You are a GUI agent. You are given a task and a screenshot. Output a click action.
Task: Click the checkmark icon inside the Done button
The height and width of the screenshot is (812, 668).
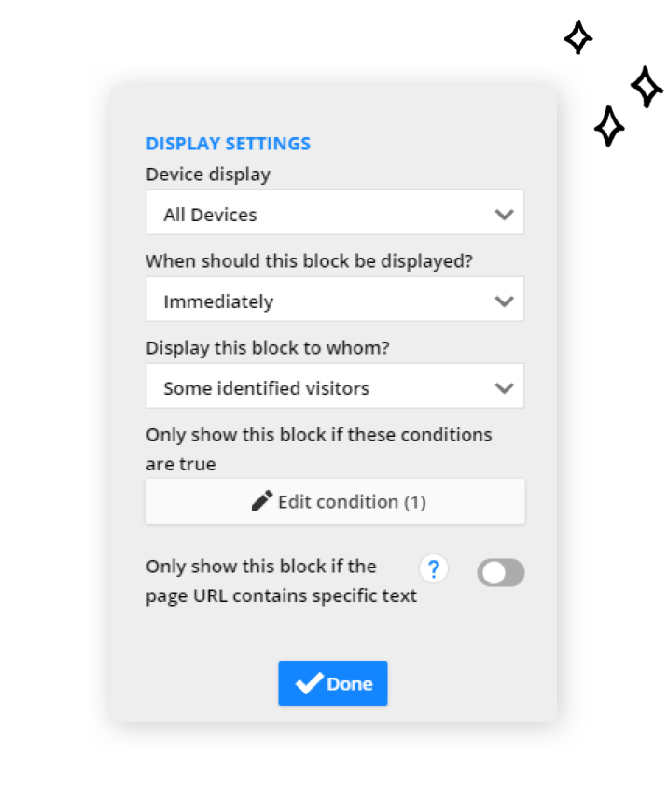pos(310,682)
